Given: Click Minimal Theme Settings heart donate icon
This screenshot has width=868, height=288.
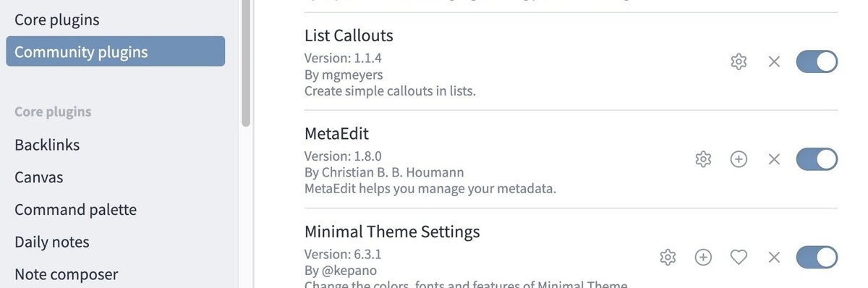Looking at the screenshot, I should click(x=739, y=257).
